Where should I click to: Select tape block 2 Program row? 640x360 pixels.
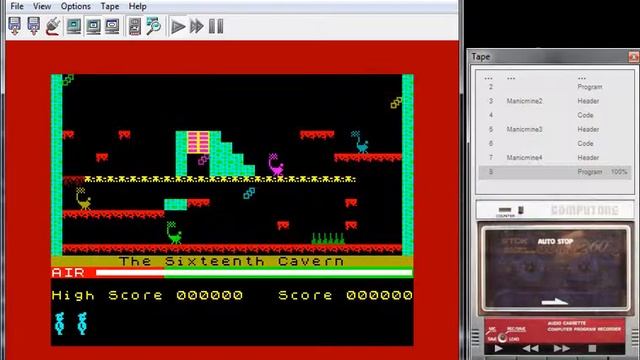coord(555,87)
